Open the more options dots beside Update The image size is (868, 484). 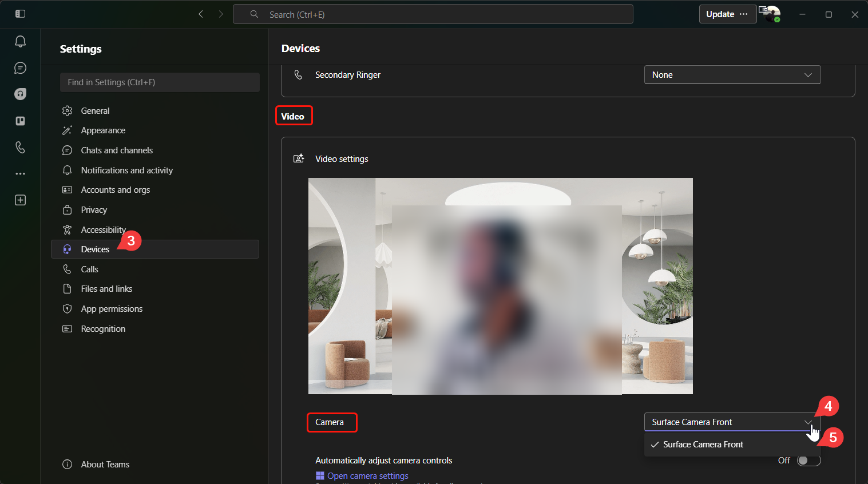coord(743,14)
